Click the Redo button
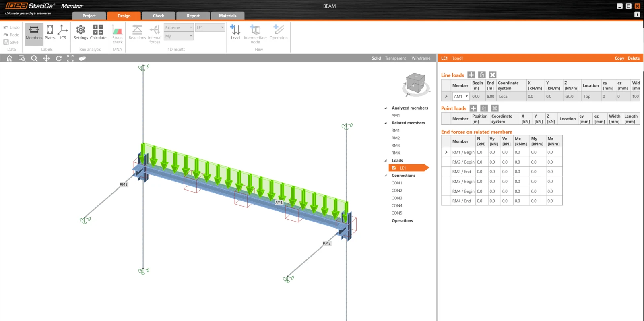This screenshot has height=321, width=644. [11, 35]
